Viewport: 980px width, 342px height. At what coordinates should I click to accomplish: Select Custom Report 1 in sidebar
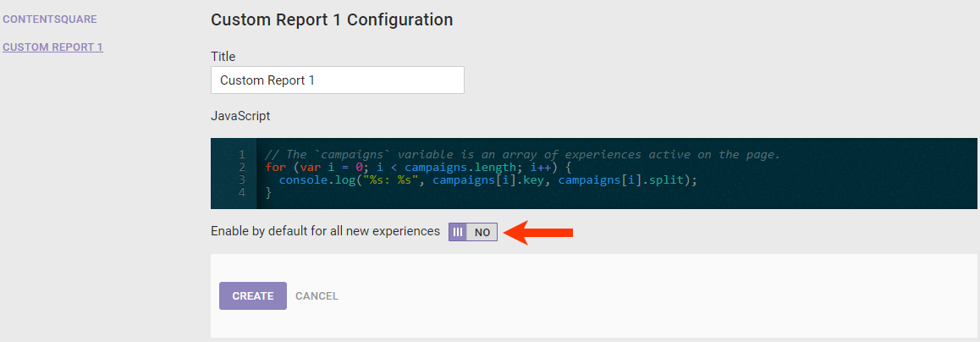[x=52, y=47]
